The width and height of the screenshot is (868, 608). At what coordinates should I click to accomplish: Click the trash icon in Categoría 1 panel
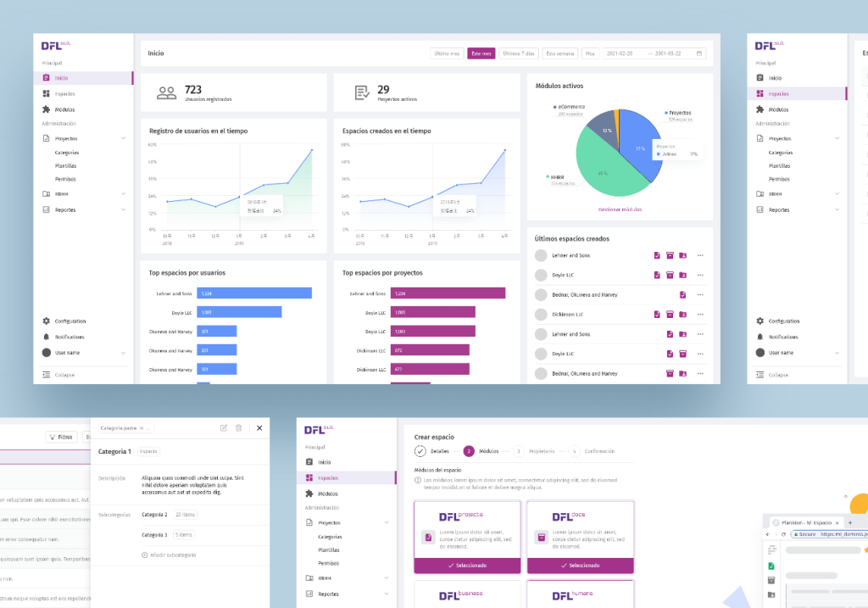pos(239,428)
